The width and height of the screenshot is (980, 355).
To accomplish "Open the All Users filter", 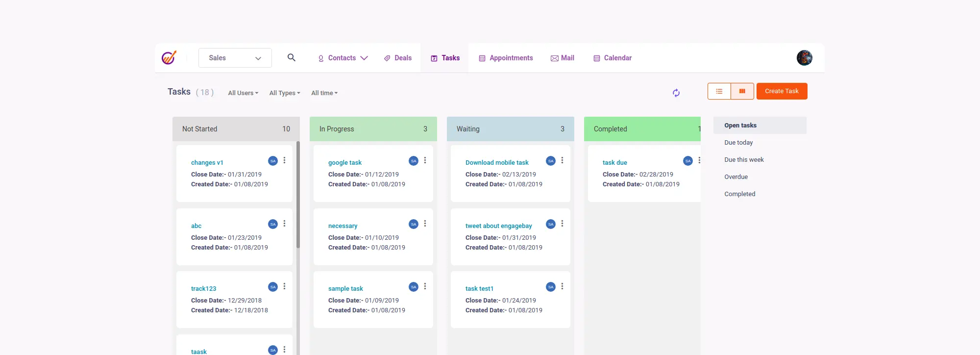I will (x=243, y=93).
